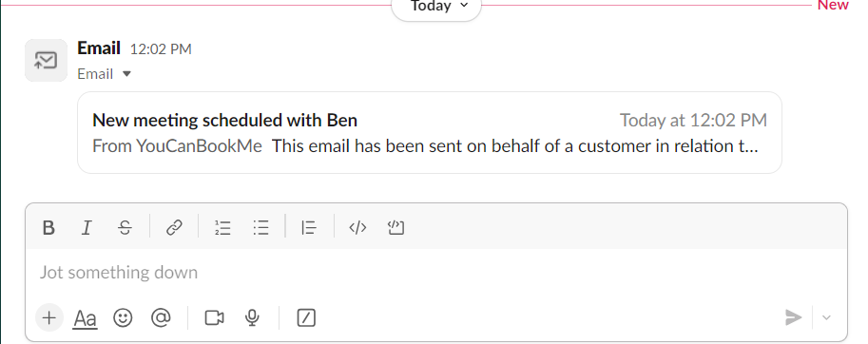This screenshot has height=344, width=868.
Task: Start an ordered numbered list
Action: point(223,227)
